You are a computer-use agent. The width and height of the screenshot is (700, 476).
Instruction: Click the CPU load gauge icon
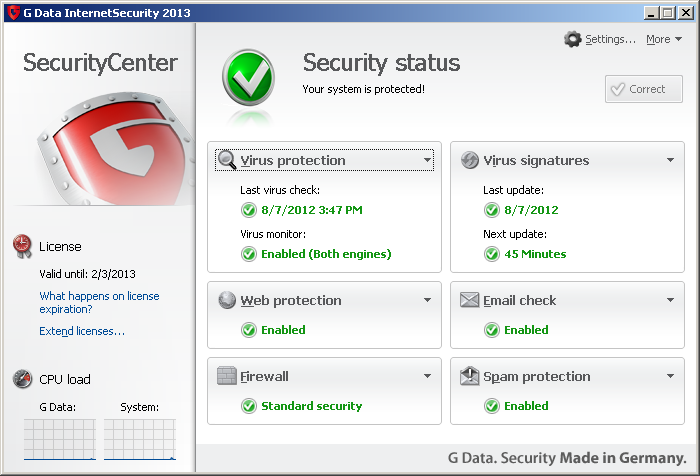[x=22, y=379]
